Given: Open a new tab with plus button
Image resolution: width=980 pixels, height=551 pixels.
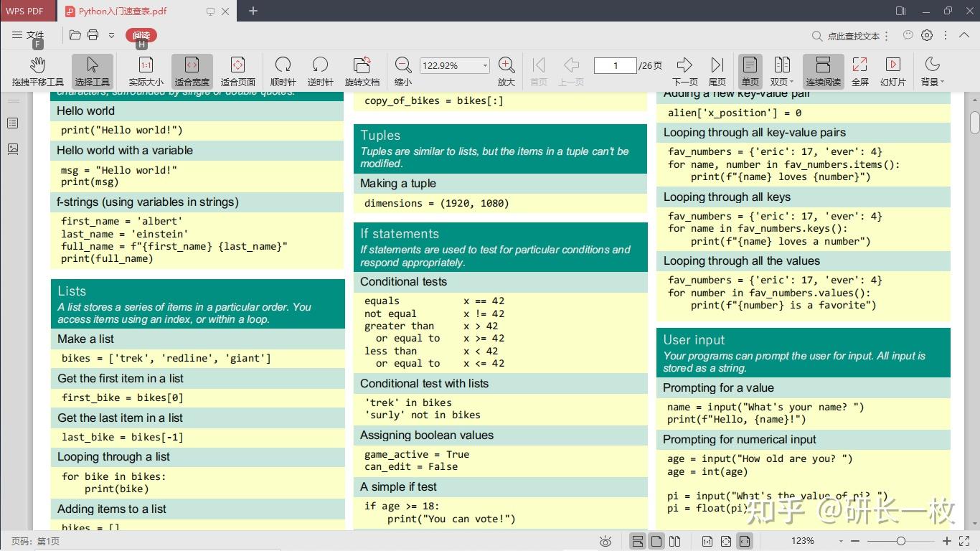Looking at the screenshot, I should 253,11.
